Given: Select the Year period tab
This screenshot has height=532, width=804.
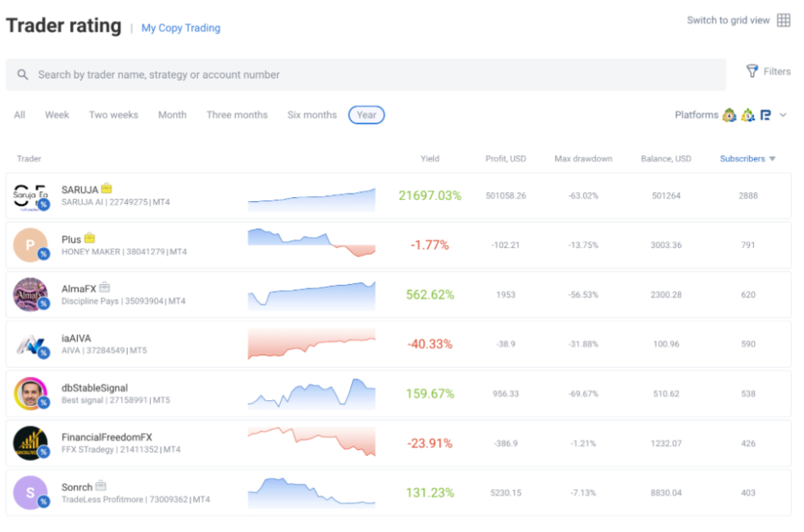Looking at the screenshot, I should click(x=366, y=115).
